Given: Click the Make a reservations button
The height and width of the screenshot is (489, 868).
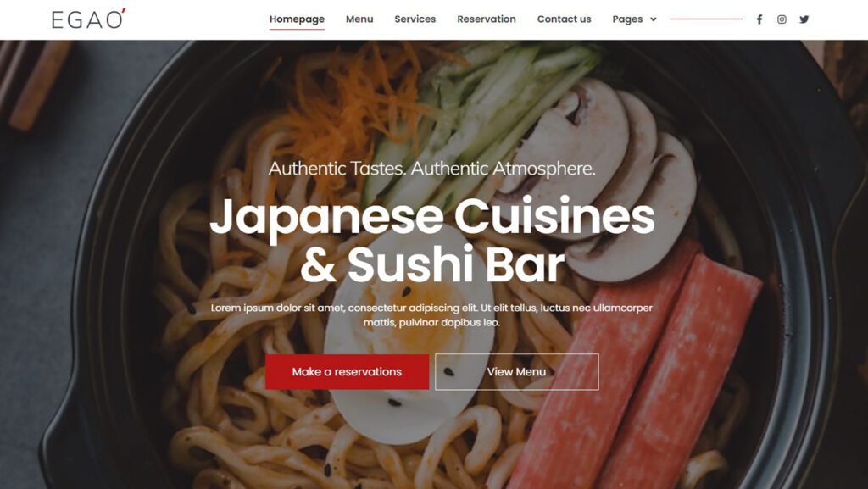Looking at the screenshot, I should tap(347, 372).
